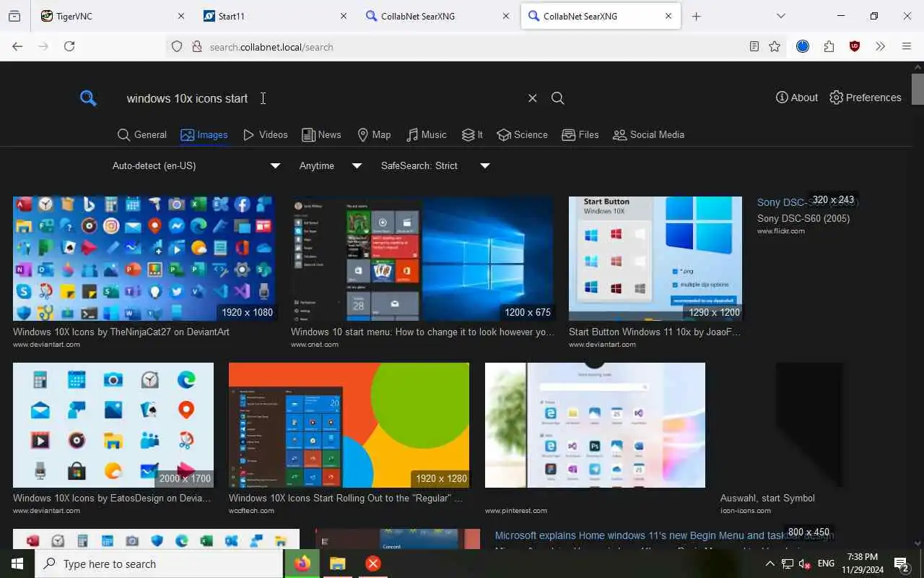924x578 pixels.
Task: Close the active CollabNet SearXNG tab
Action: (x=668, y=16)
